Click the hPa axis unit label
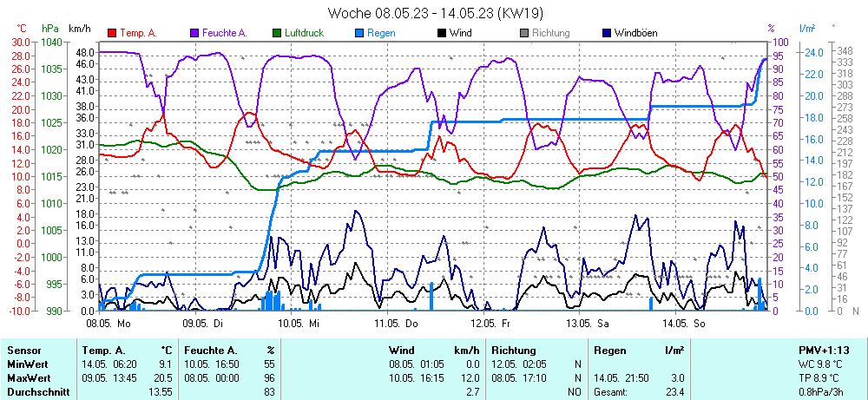868x400 pixels. point(49,29)
